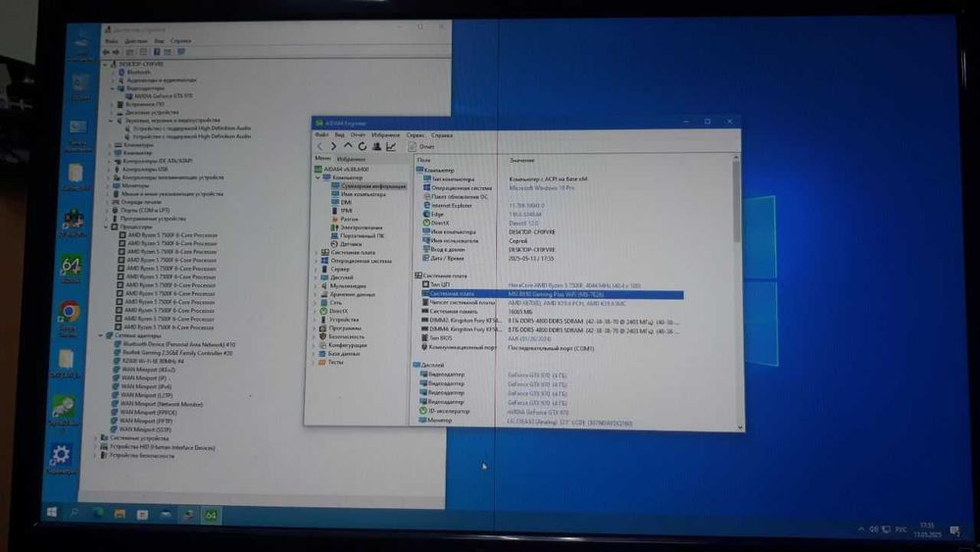Screen dimensions: 980x552
Task: Switch to the Избранное tab in AIDA64 sidebar
Action: pos(351,159)
